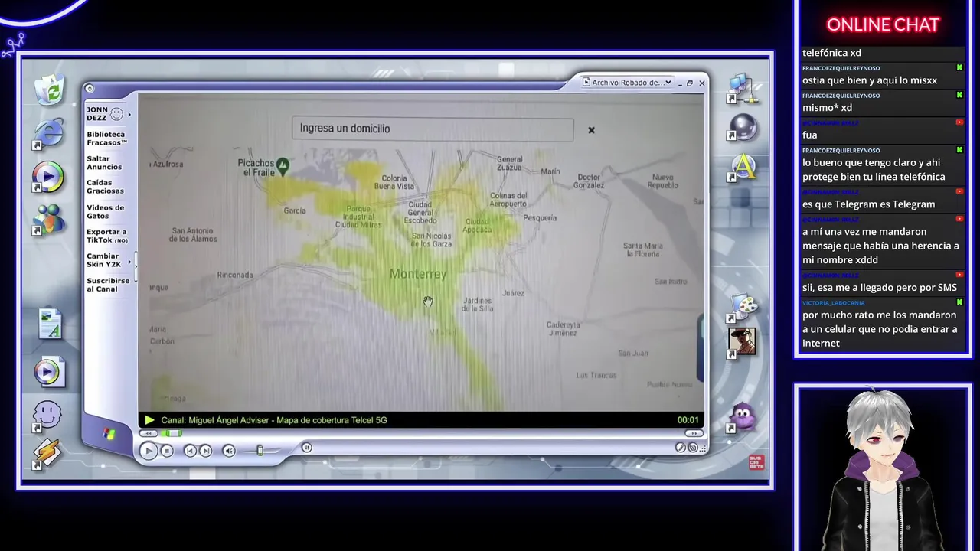This screenshot has height=551, width=980.
Task: Open the media file icon on the desktop
Action: [48, 372]
